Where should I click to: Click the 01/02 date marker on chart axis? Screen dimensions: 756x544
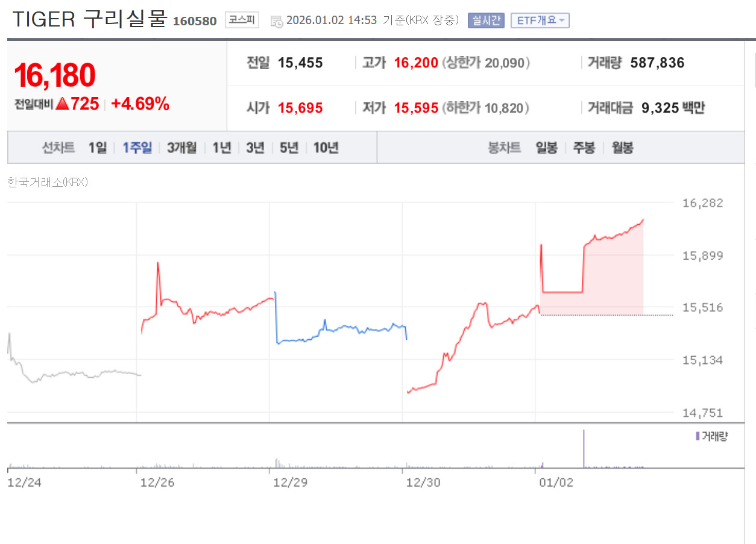(556, 483)
